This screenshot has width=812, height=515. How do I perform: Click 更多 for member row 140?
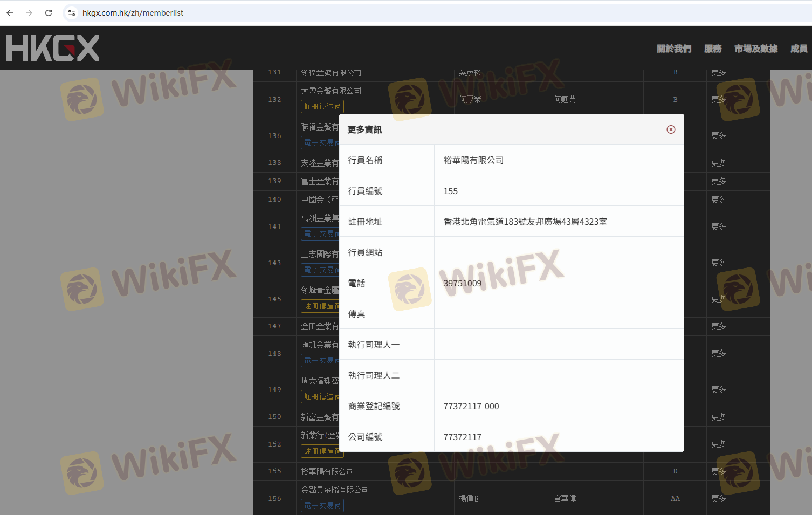(719, 200)
